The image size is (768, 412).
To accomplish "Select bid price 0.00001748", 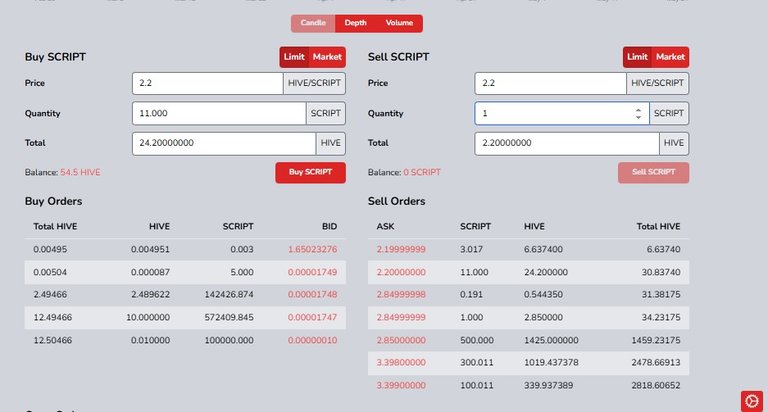I will click(312, 294).
